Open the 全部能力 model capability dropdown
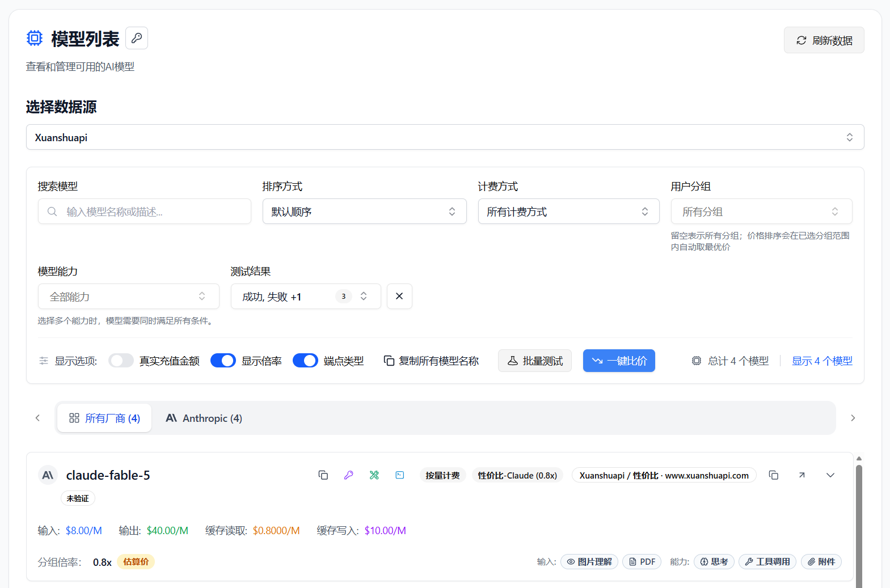This screenshot has width=890, height=588. (x=128, y=297)
